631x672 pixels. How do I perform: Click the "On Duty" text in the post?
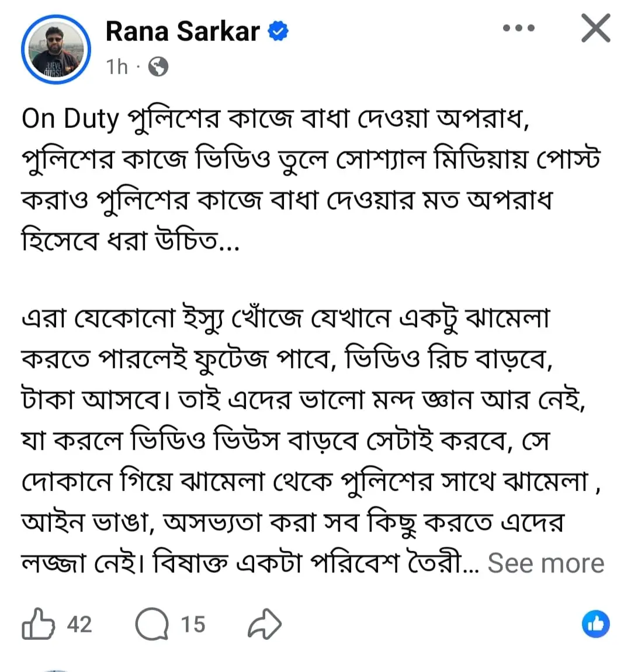click(70, 119)
